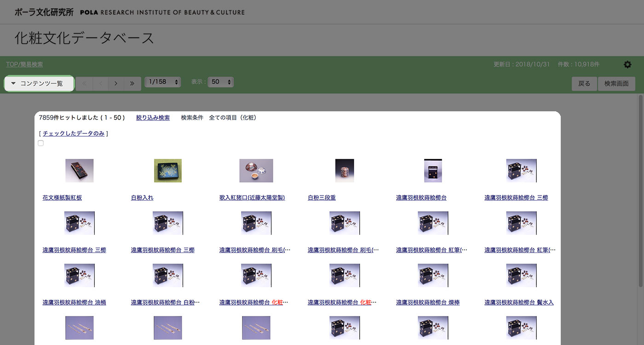Select the green 白粉入れ thumbnail image
The width and height of the screenshot is (644, 345).
click(x=167, y=171)
